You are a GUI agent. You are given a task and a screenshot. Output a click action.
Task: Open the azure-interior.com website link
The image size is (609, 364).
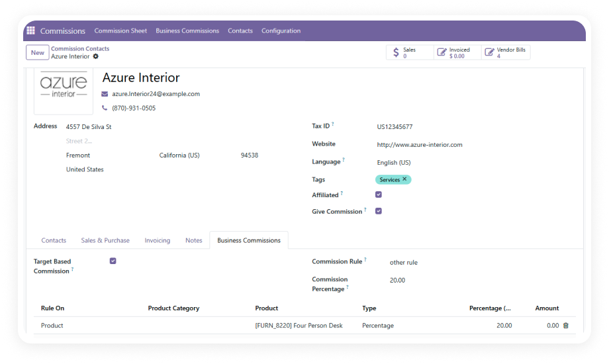[x=420, y=144]
